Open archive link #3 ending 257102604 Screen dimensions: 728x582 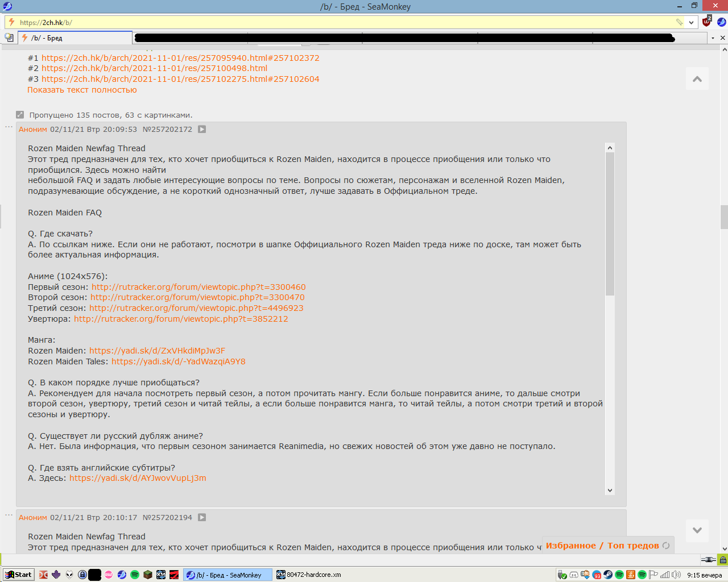click(x=180, y=79)
